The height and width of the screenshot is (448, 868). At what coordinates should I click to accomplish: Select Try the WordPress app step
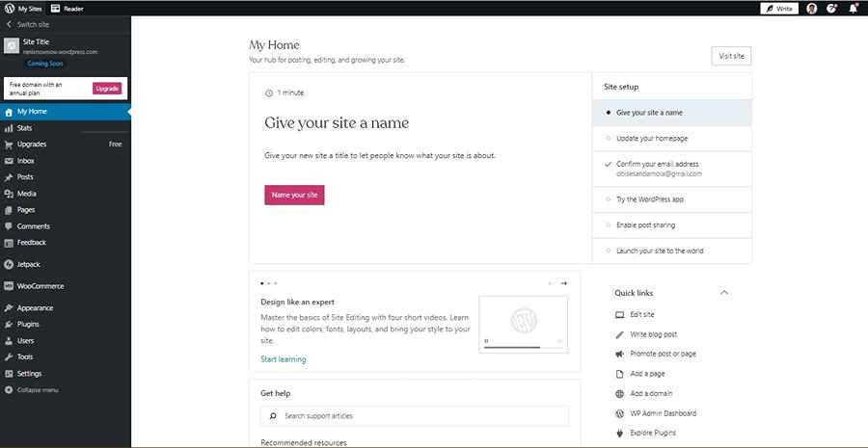672,199
